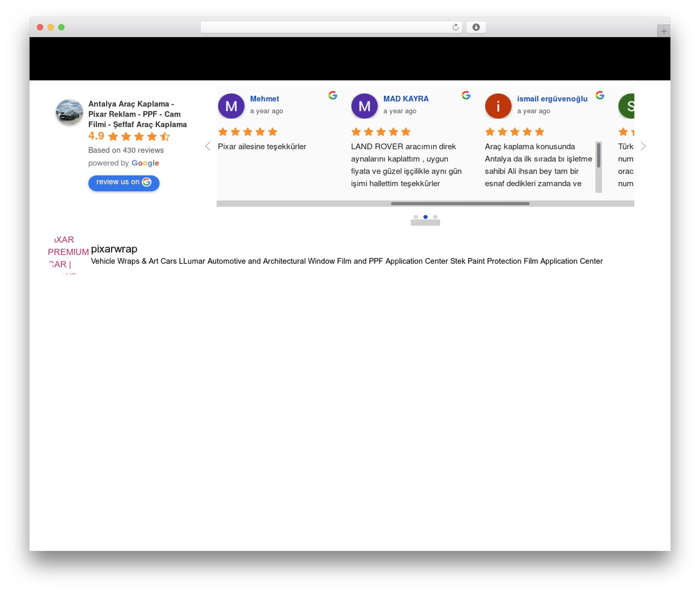Click 'Pixar ailesine teşekkürler' review text
Screen dimensions: 700x593
pyautogui.click(x=262, y=147)
